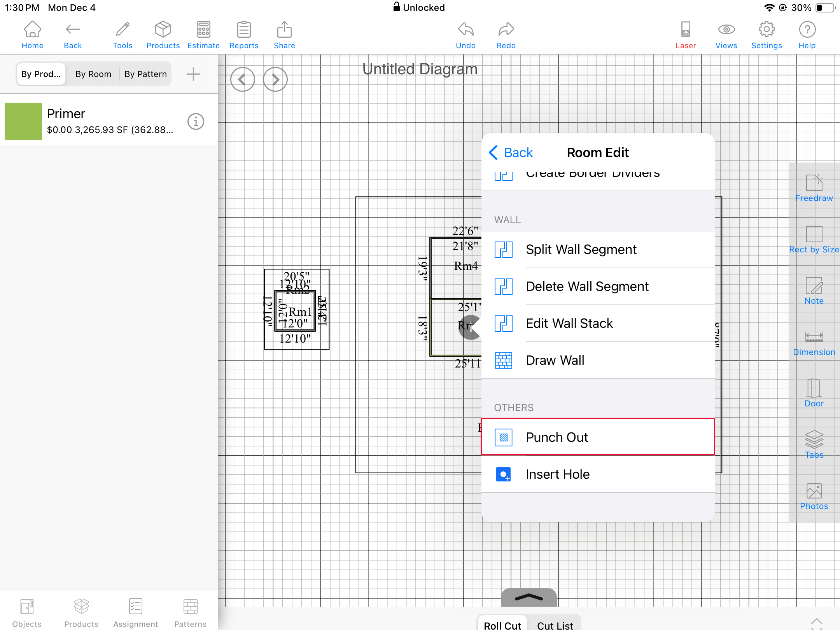
Task: Open the Laser measuring tool
Action: [x=685, y=35]
